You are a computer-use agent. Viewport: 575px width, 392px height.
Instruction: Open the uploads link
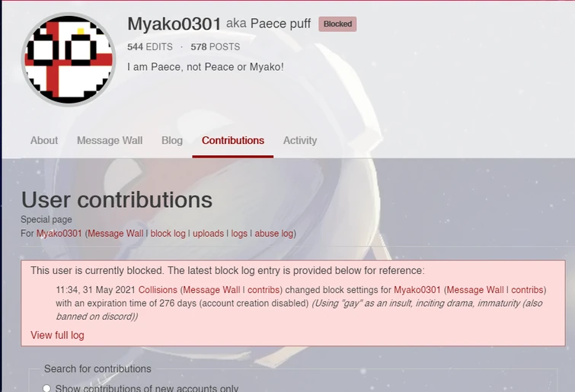pyautogui.click(x=208, y=234)
